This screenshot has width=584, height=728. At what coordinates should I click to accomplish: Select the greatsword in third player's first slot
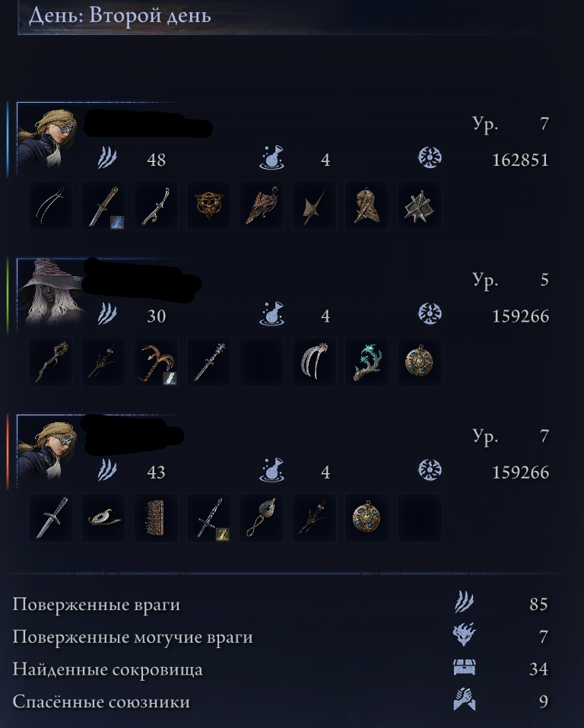51,518
